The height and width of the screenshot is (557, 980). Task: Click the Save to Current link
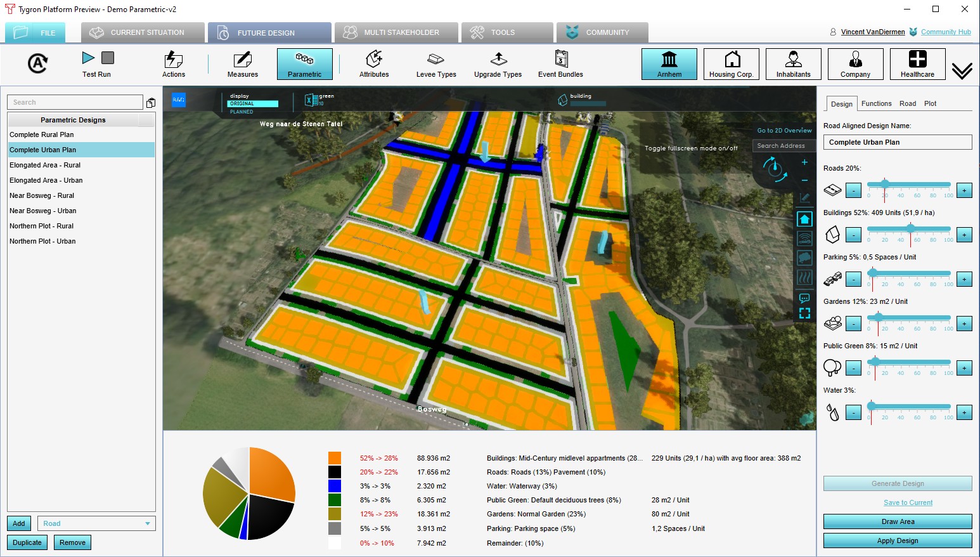(908, 502)
